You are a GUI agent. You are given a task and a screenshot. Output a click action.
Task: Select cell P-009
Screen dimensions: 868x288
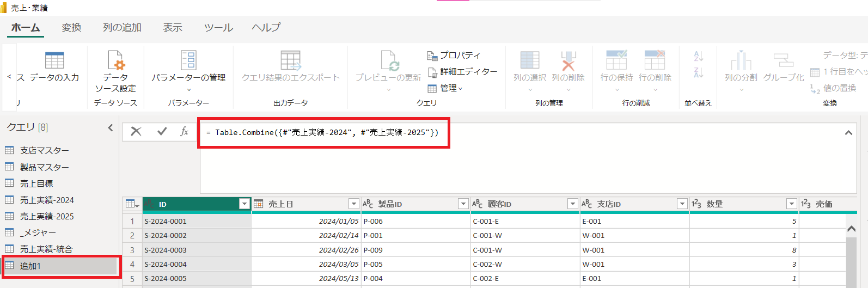click(415, 250)
